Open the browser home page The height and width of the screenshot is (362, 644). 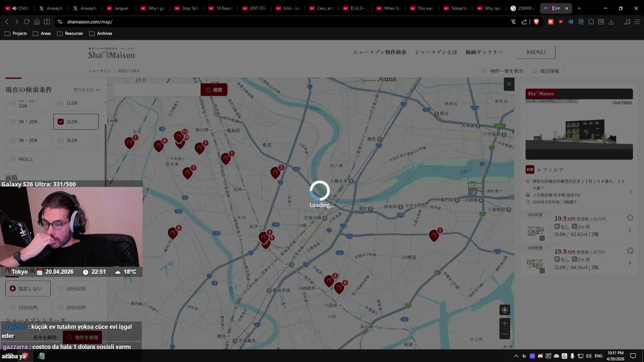pos(37,22)
